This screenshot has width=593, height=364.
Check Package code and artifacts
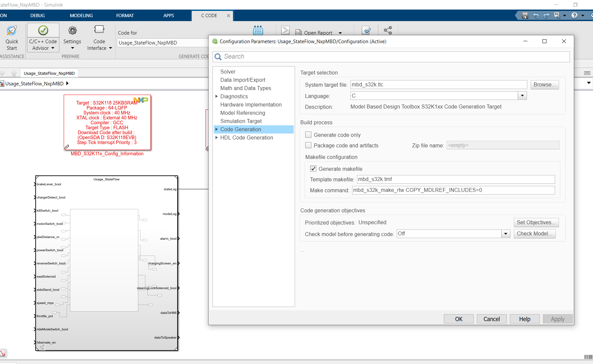[x=308, y=145]
